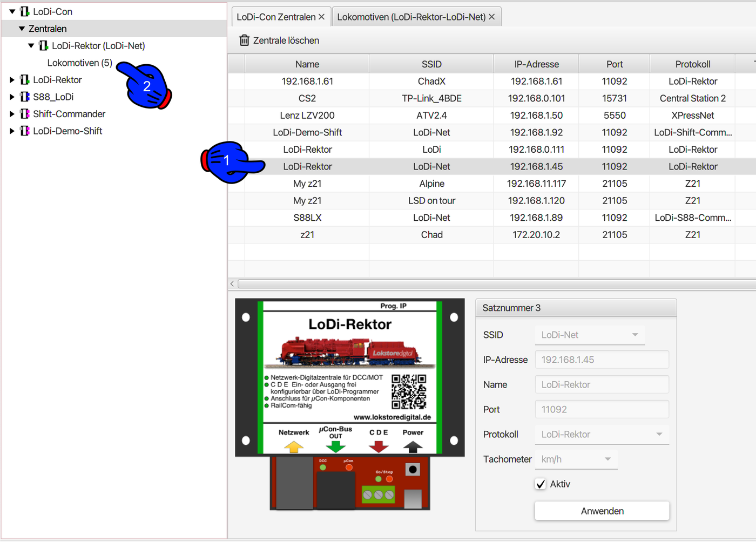Select the LoDi-Demo-Shift tree item
Screen dimensions: 756x542
pos(67,131)
